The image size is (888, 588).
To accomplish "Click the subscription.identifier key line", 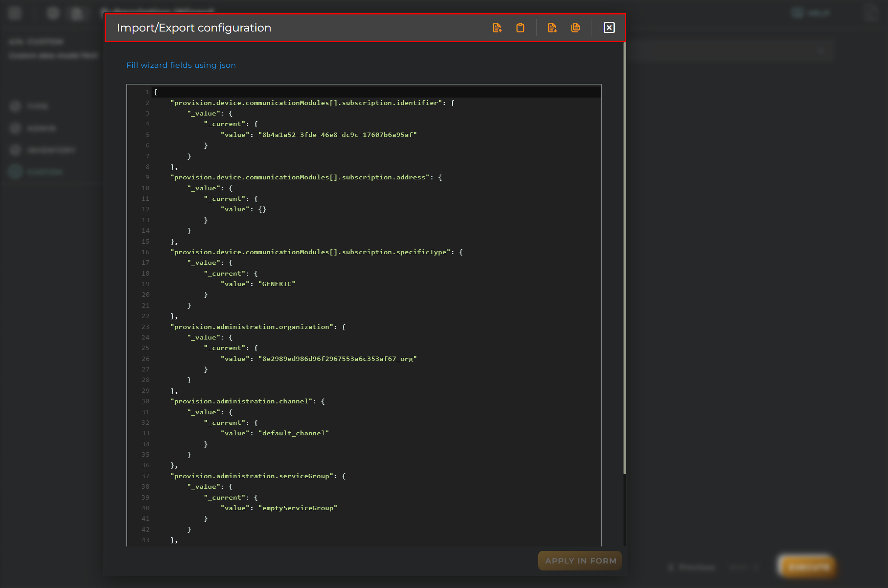I will pyautogui.click(x=312, y=103).
